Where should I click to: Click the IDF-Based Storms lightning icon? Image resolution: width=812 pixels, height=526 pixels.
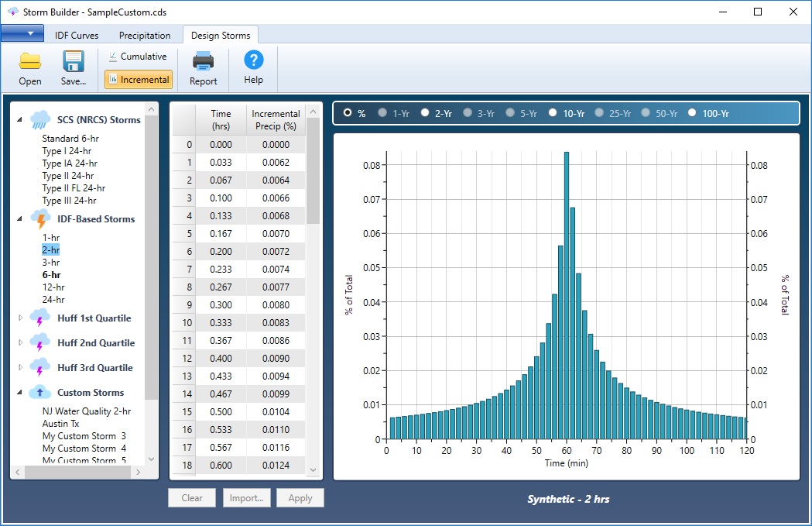tap(40, 219)
